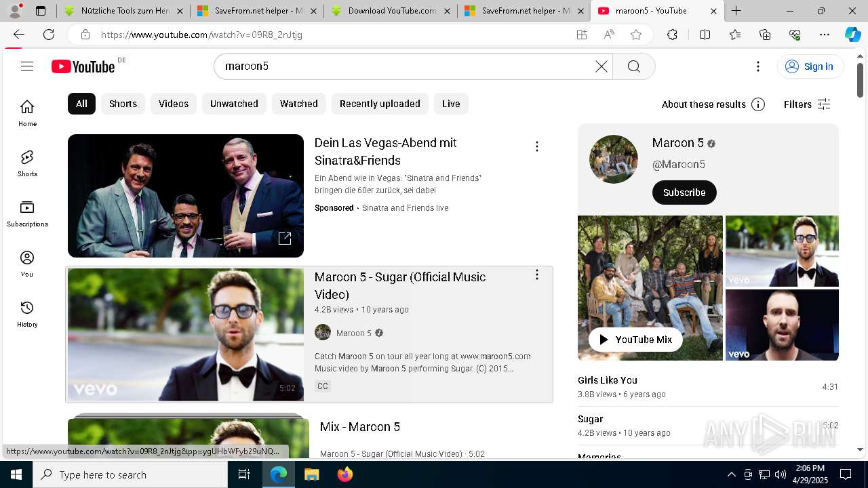Select the Watched filter chip

pyautogui.click(x=299, y=104)
